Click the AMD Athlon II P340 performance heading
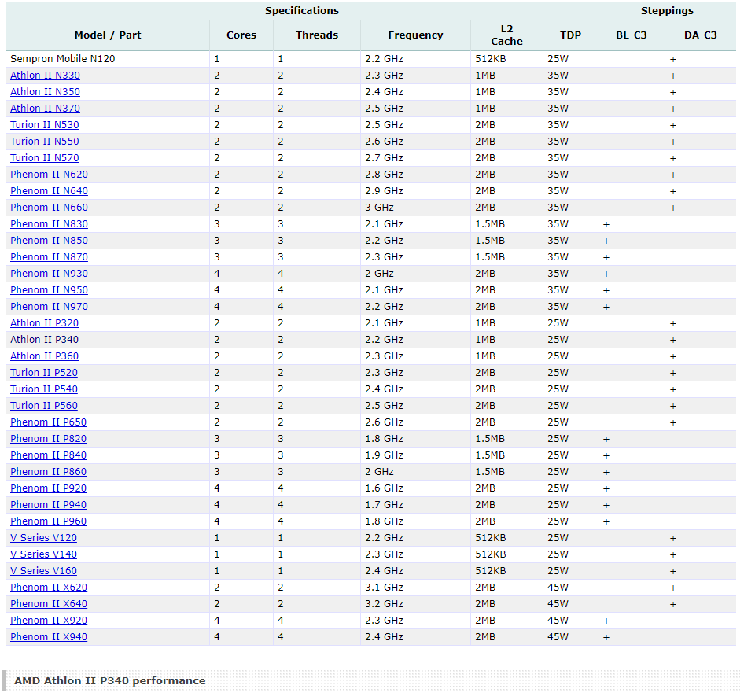The width and height of the screenshot is (755, 700). [110, 681]
